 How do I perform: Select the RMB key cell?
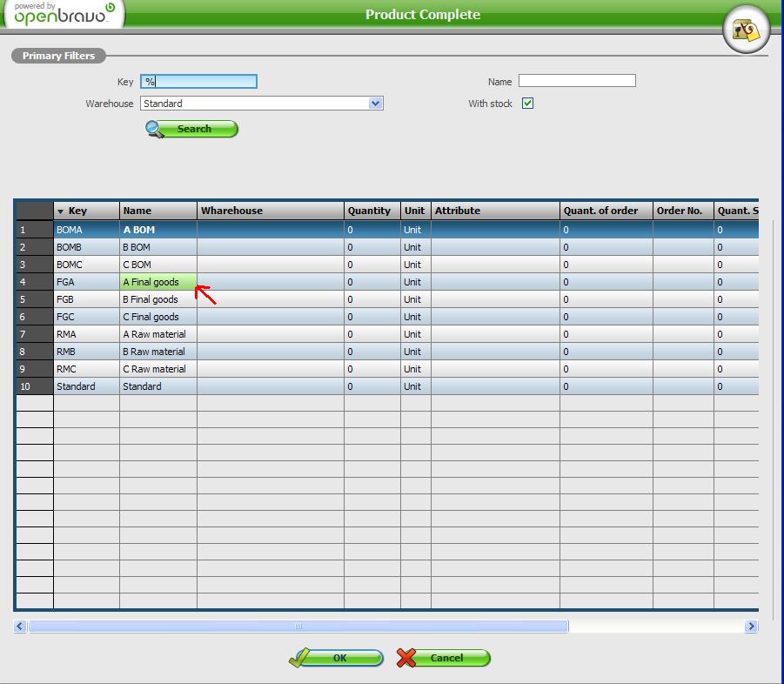(86, 352)
